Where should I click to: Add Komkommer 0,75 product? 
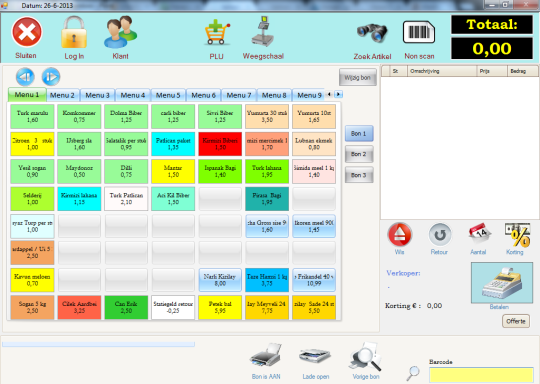(x=79, y=116)
